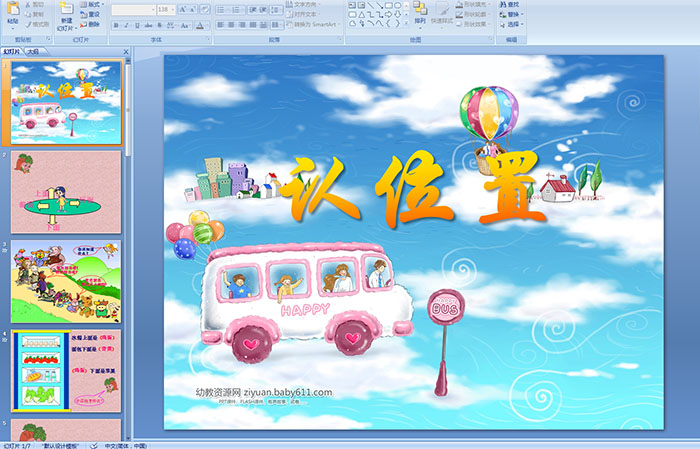Image resolution: width=700 pixels, height=449 pixels.
Task: Select the Text Box shape in gallery
Action: 352,5
